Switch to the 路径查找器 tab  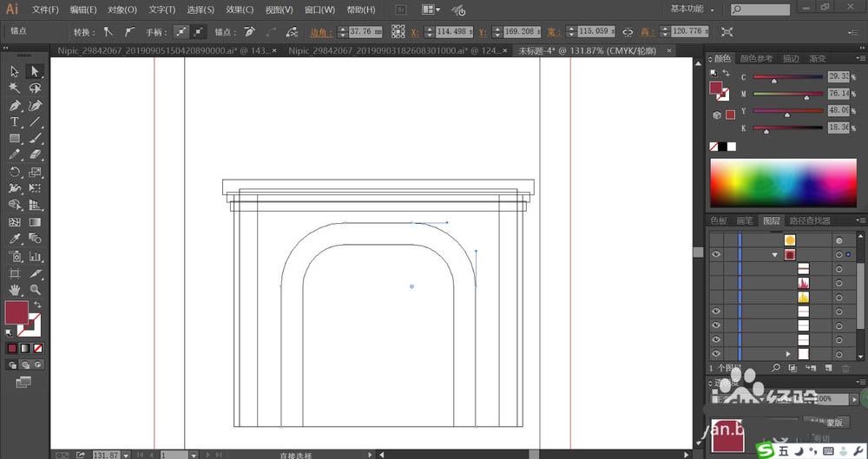click(x=810, y=220)
